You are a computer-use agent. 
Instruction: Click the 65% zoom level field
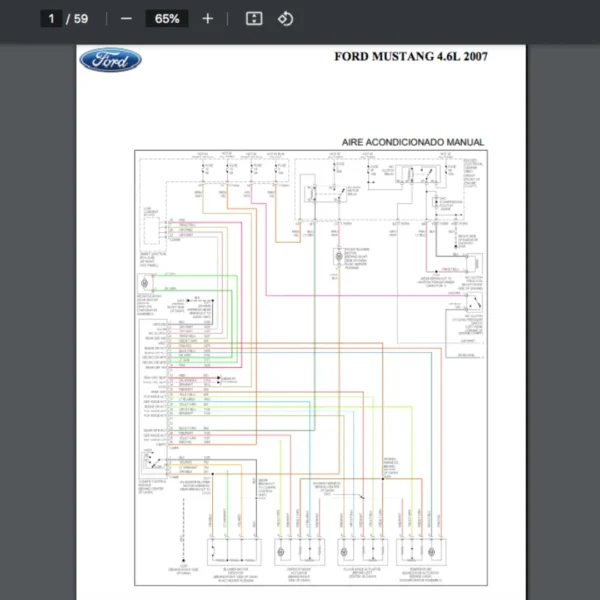click(167, 19)
